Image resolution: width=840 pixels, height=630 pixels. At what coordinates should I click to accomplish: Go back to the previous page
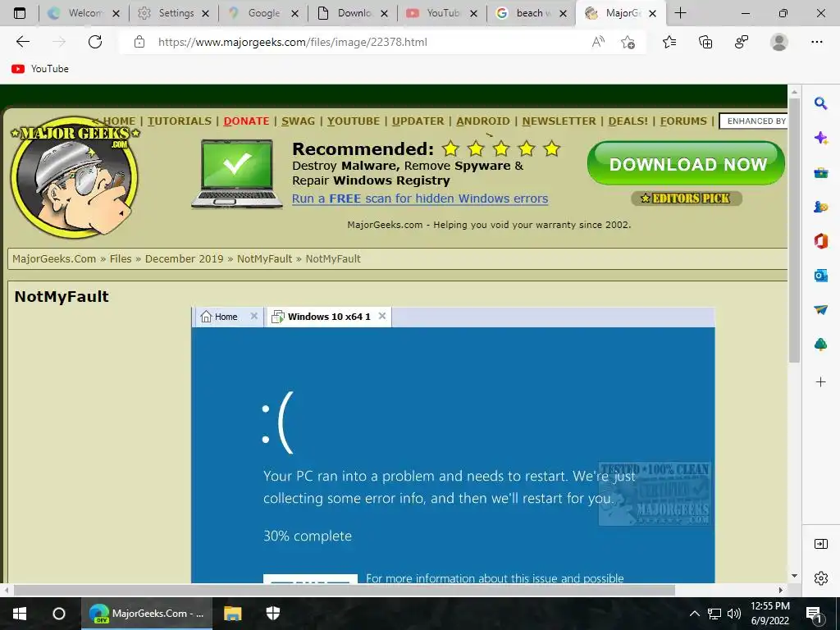coord(22,42)
